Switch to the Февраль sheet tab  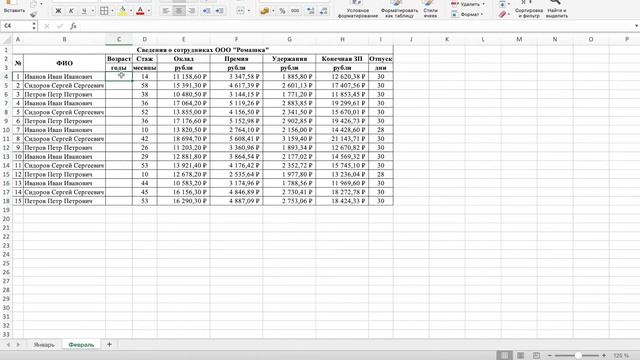click(81, 345)
